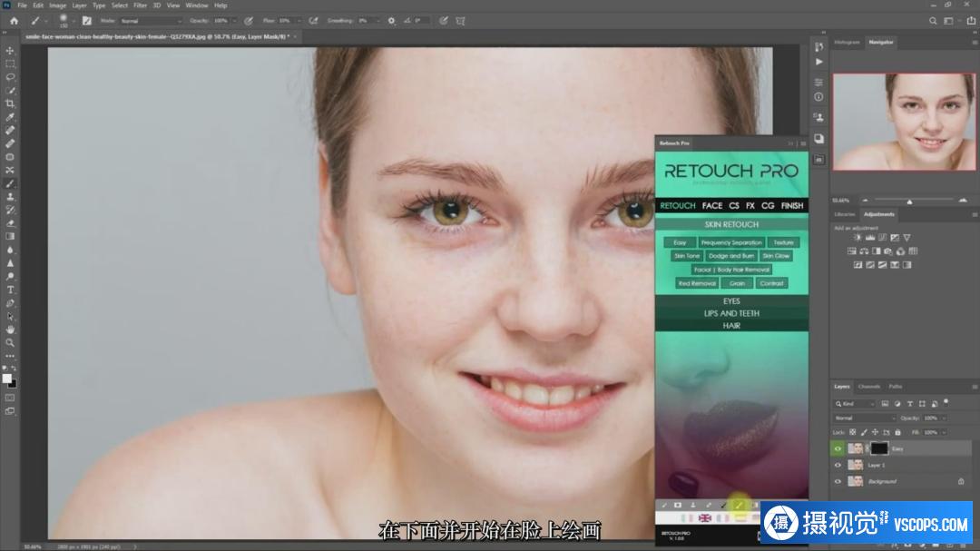Screen dimensions: 980x551
Task: Open the Opacity dropdown in options bar
Action: (233, 21)
